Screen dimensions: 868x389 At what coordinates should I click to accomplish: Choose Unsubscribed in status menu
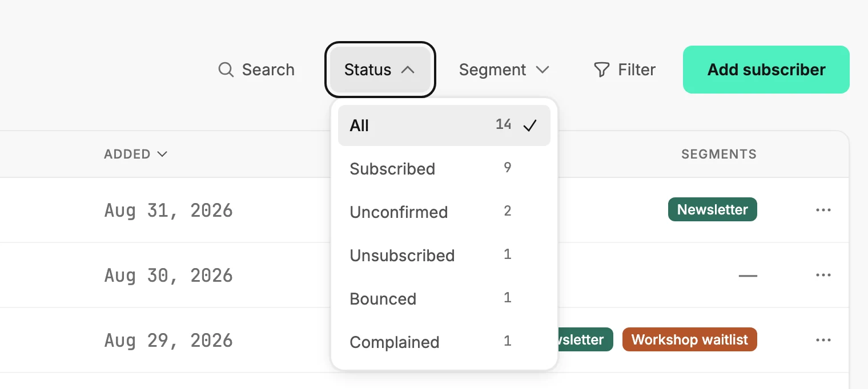point(444,256)
